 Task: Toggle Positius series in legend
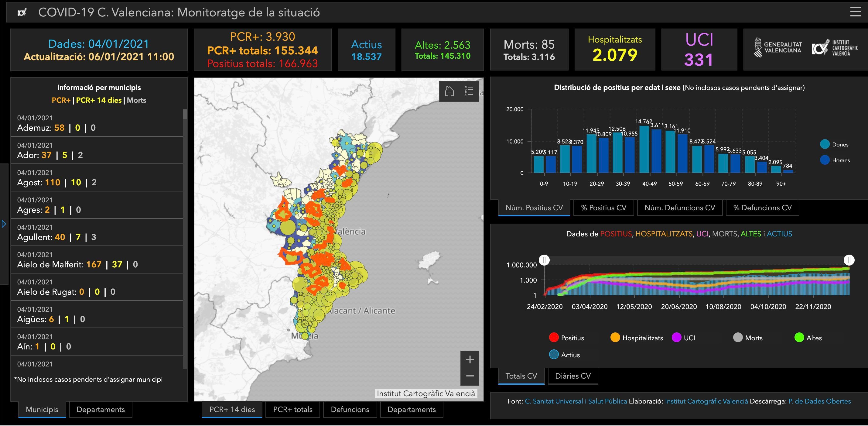(566, 338)
